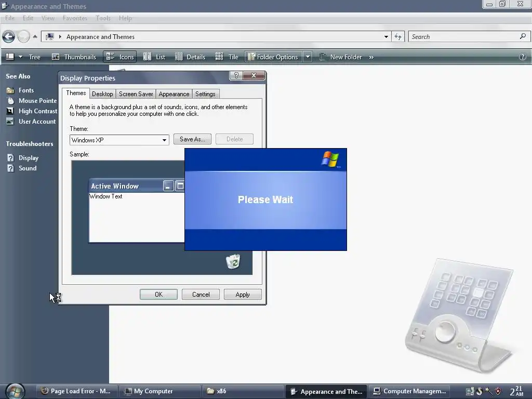Open the Help menu

(x=125, y=18)
